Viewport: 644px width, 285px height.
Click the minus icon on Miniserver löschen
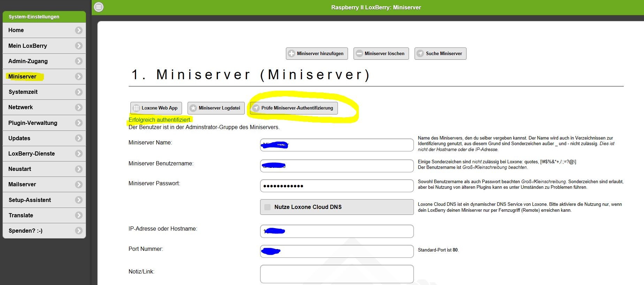click(x=359, y=54)
